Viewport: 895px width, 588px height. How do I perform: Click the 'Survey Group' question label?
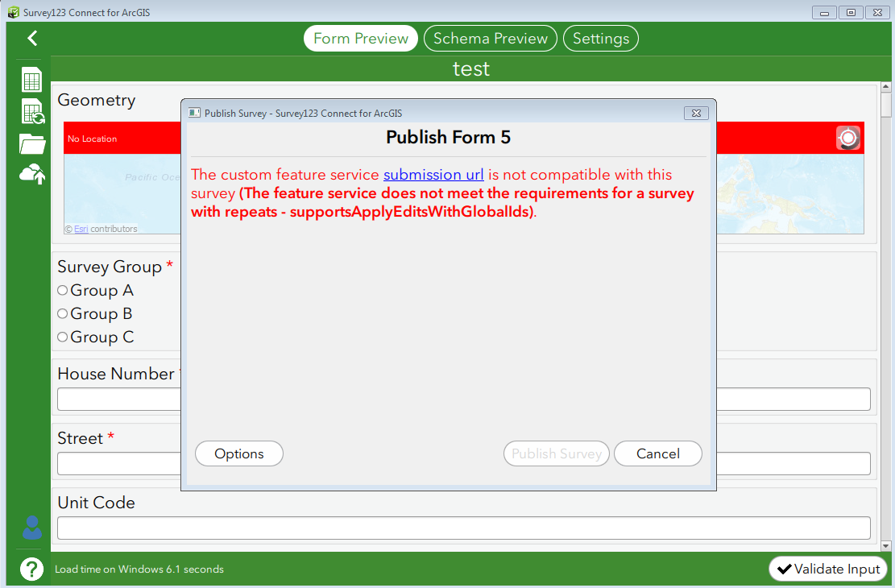pyautogui.click(x=110, y=267)
